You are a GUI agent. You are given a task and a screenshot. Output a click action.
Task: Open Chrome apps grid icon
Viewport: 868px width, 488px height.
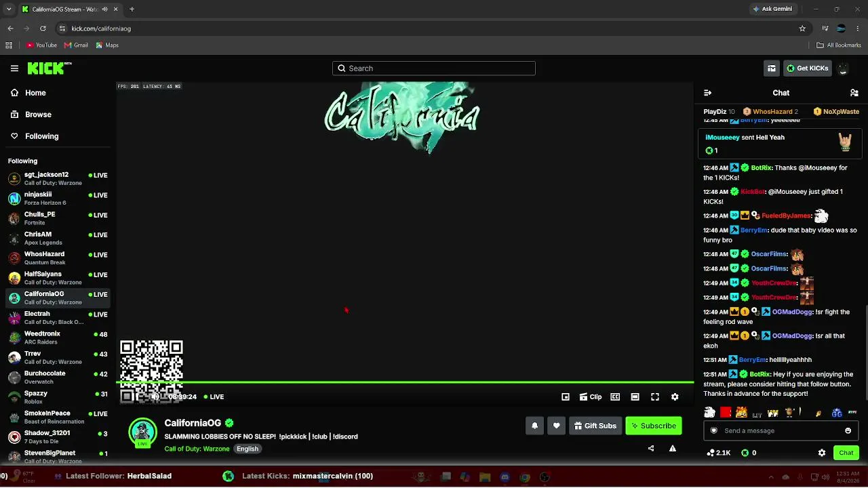click(9, 45)
